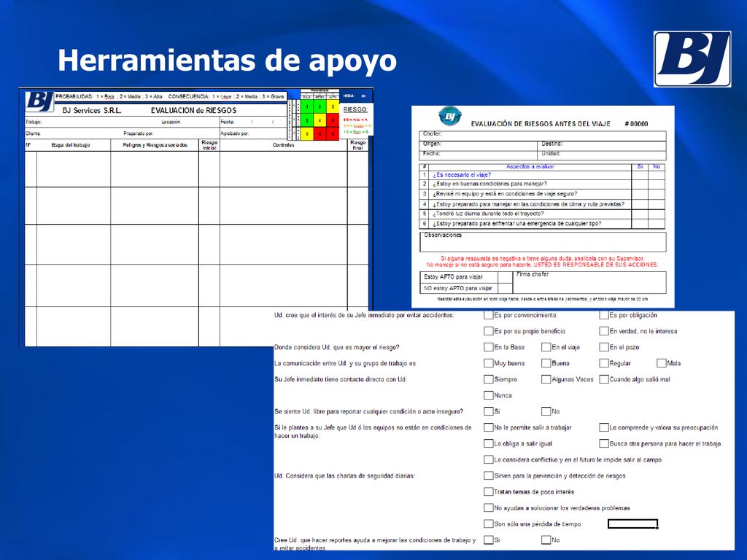Screen dimensions: 747x560
Task: Mark communication as 'Mala'
Action: click(x=661, y=363)
